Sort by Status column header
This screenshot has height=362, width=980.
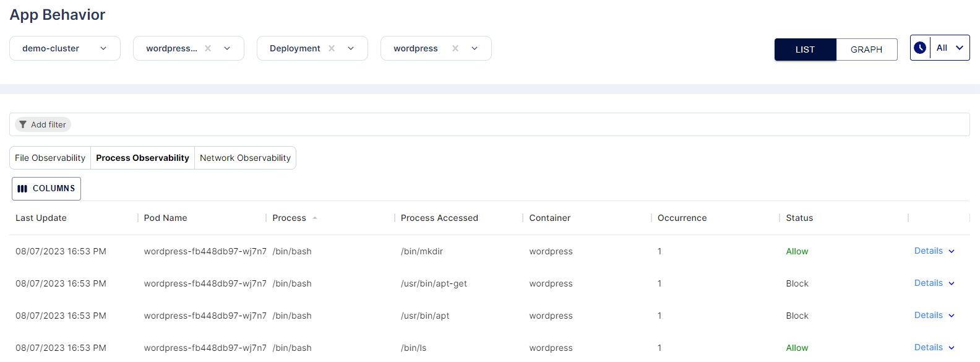[x=799, y=218]
